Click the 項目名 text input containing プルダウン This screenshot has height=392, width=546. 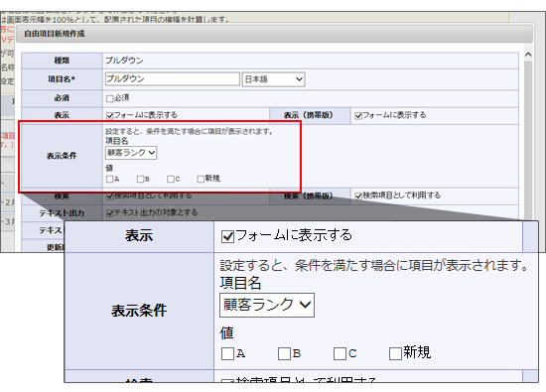172,79
